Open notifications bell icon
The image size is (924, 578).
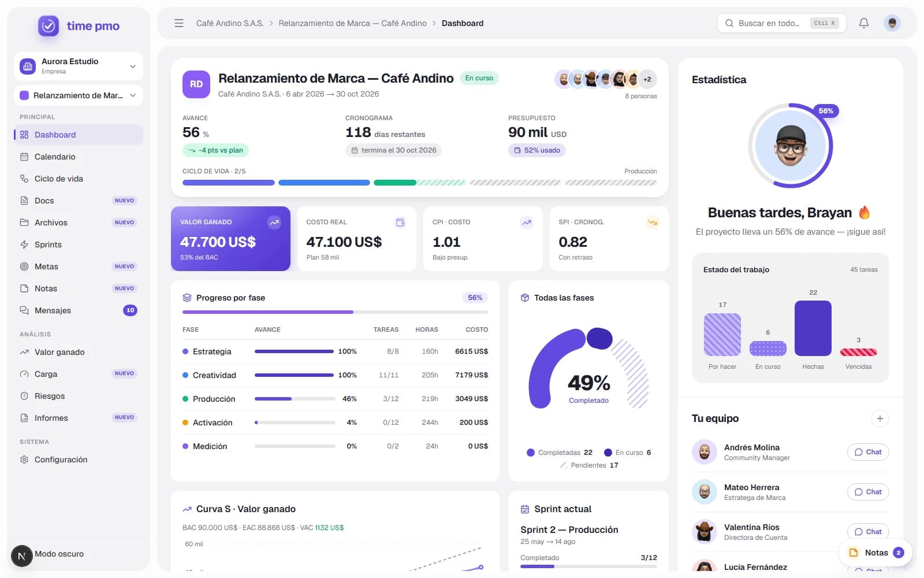(x=864, y=23)
